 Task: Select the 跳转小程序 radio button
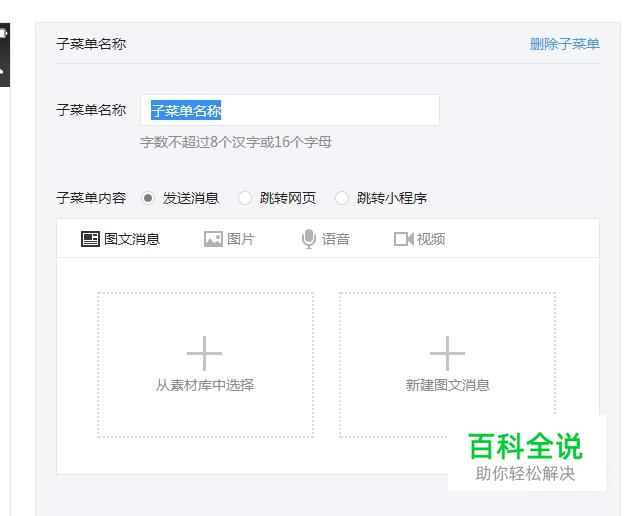point(342,198)
